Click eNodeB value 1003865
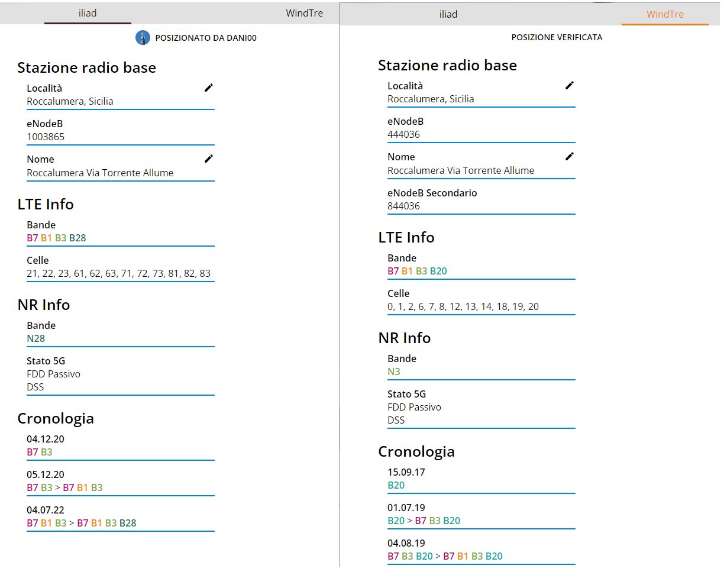724x588 pixels. [x=46, y=137]
